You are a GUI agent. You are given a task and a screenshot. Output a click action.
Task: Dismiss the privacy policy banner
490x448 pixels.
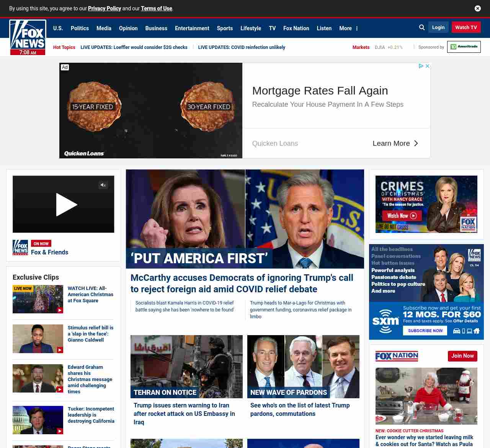[x=477, y=8]
